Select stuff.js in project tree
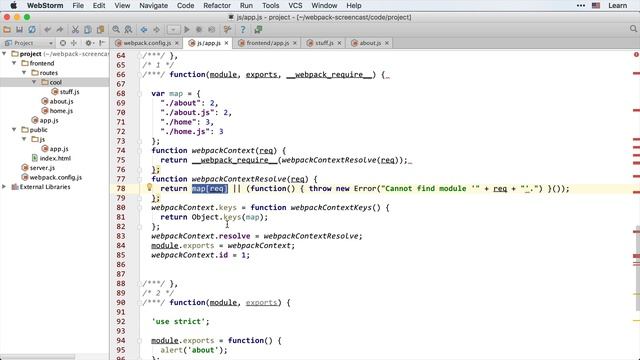The width and height of the screenshot is (640, 360). click(65, 92)
